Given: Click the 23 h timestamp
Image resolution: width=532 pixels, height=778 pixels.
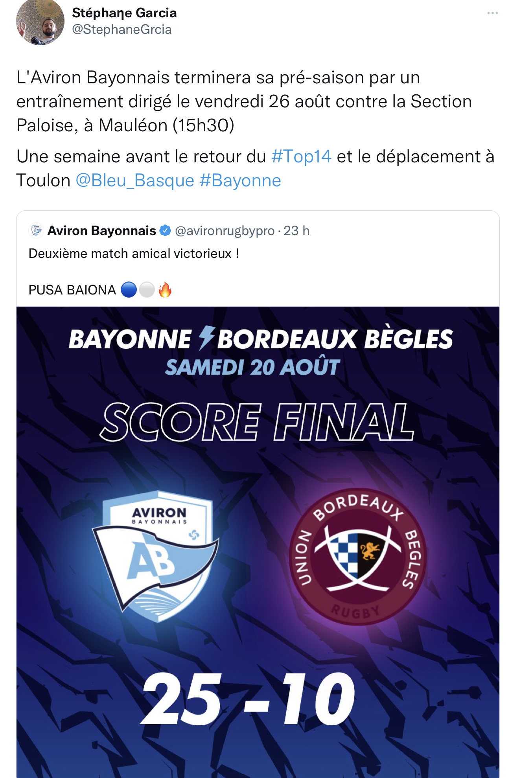Looking at the screenshot, I should (x=296, y=231).
